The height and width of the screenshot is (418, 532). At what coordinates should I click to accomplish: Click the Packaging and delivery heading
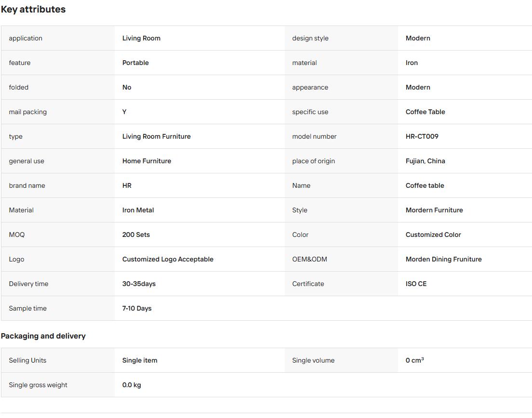[43, 336]
